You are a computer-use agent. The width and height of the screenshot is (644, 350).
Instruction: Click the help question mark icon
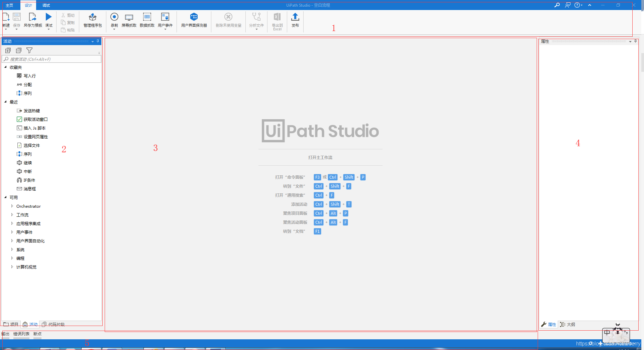click(577, 5)
